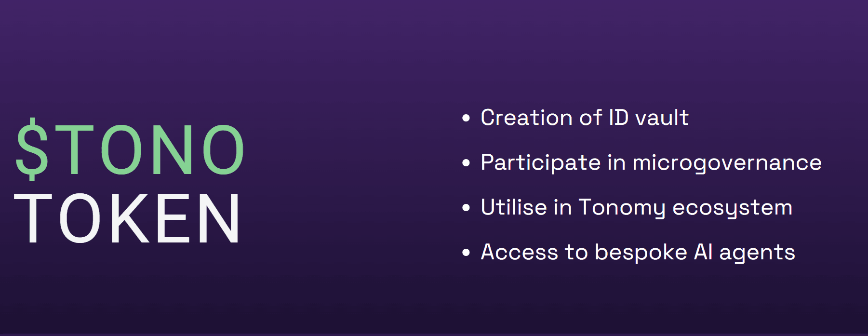Viewport: 868px width, 336px height.
Task: Click "AI" in the last bullet
Action: coord(703,253)
